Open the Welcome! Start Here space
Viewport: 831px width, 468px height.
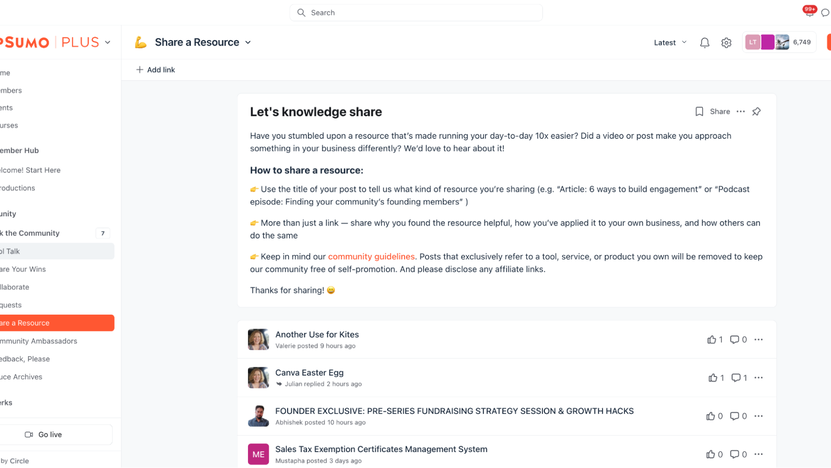30,170
